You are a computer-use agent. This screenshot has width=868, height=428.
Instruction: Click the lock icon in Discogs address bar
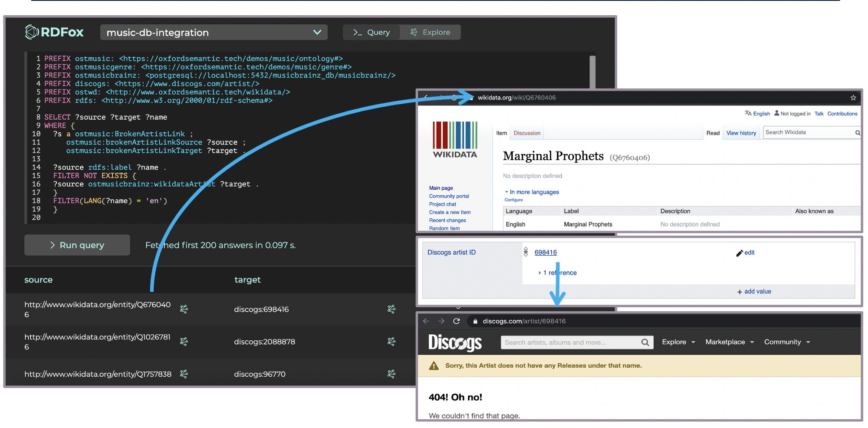475,321
